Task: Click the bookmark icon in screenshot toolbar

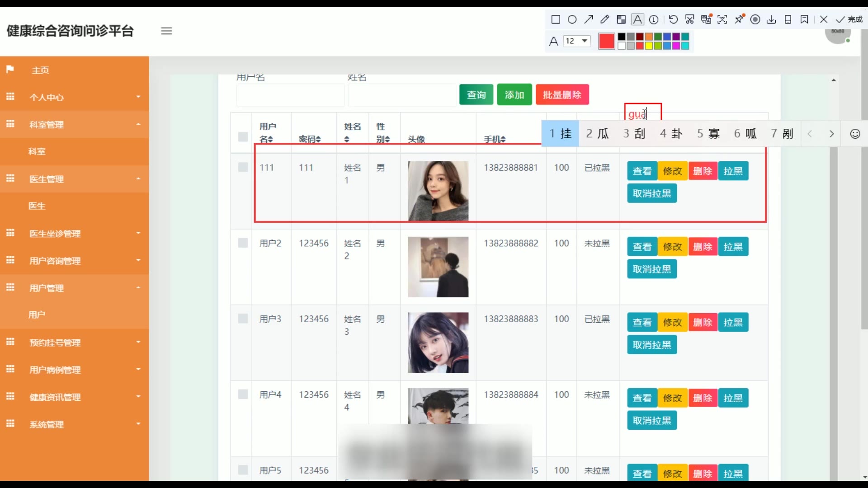Action: tap(804, 19)
